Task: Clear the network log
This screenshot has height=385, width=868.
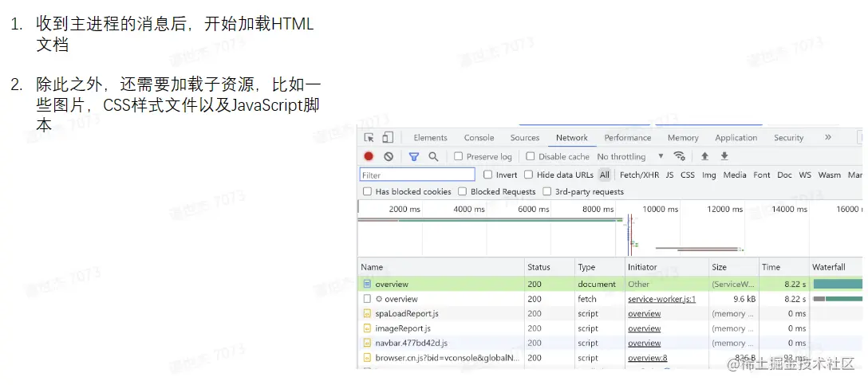Action: [389, 156]
